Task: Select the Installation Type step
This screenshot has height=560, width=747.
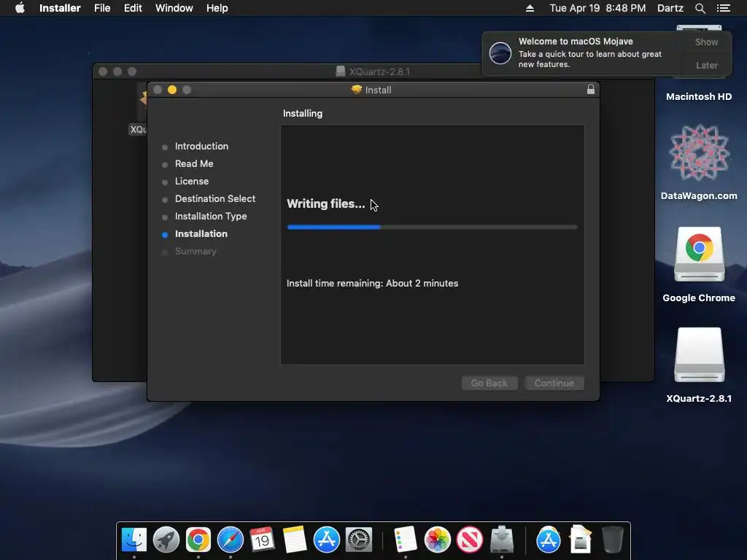Action: click(211, 216)
